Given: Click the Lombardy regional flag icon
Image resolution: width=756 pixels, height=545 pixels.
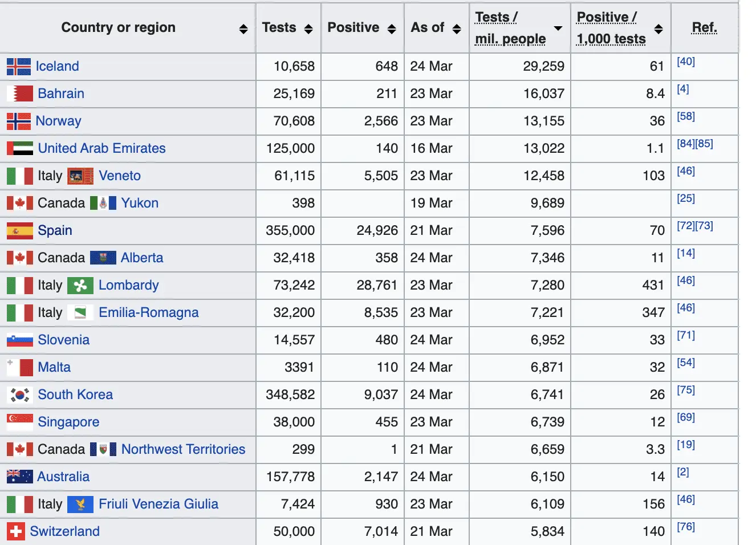Looking at the screenshot, I should coord(80,286).
